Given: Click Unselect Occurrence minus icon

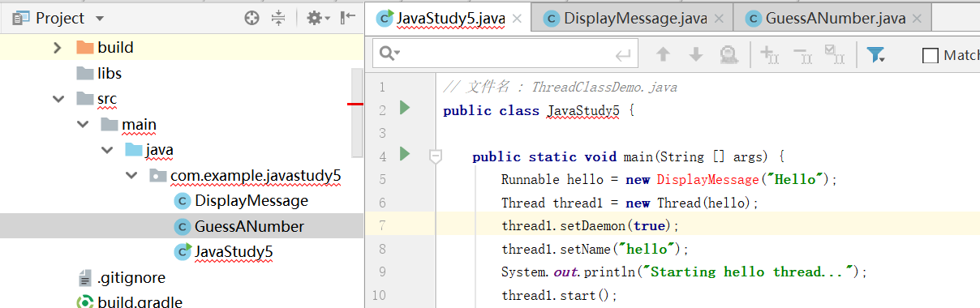Looking at the screenshot, I should click(802, 54).
